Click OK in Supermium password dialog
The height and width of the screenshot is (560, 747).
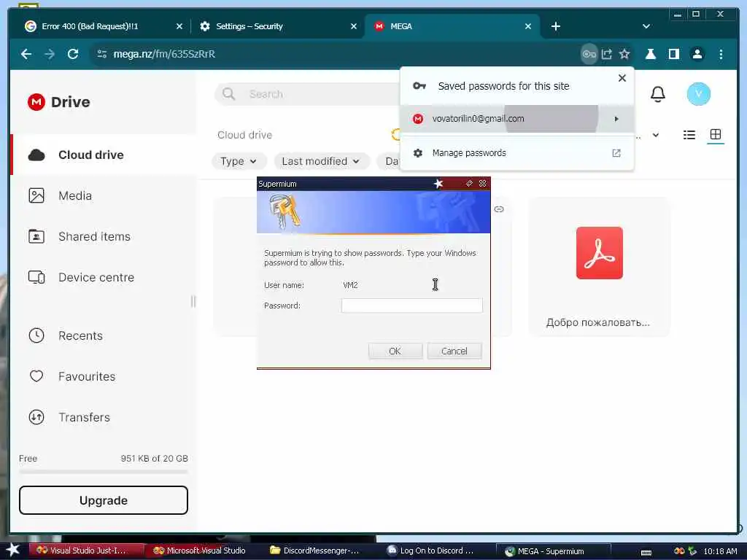[x=395, y=351]
